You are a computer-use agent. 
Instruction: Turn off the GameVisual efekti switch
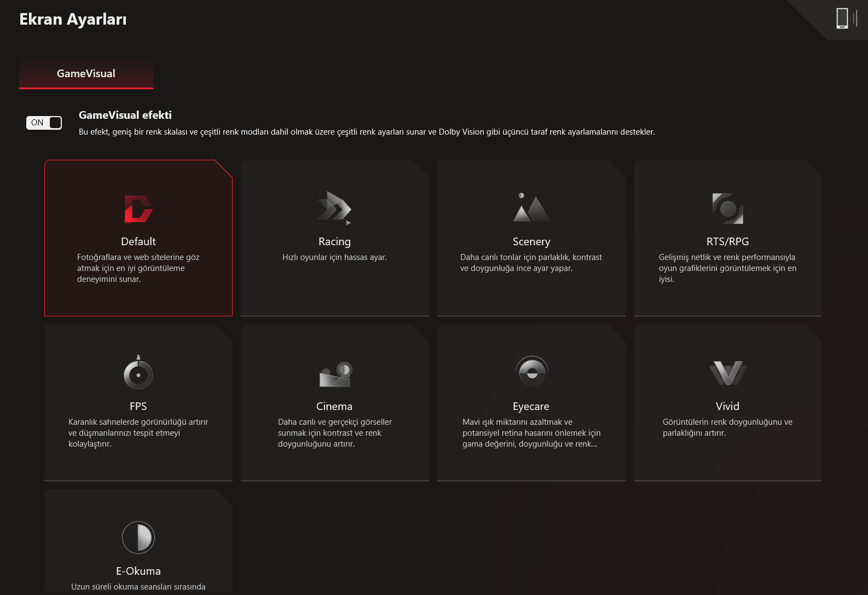(x=44, y=123)
